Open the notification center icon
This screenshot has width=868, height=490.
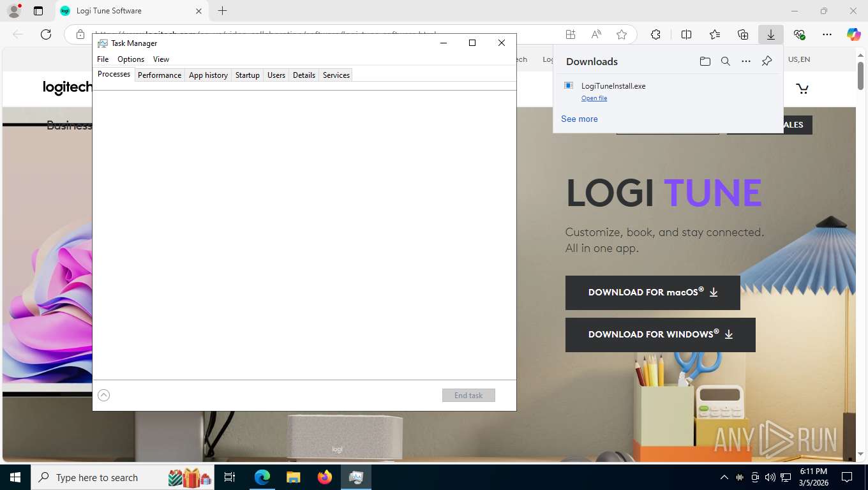click(x=847, y=477)
